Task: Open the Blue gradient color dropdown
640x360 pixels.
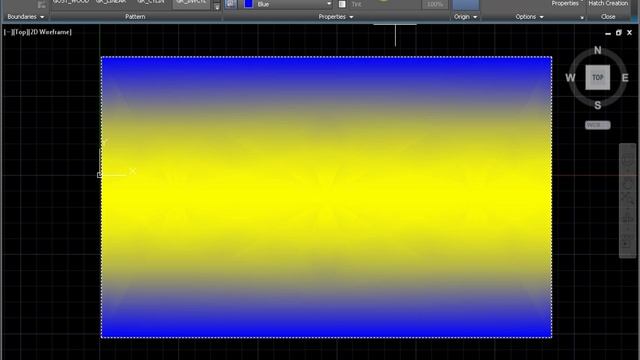Action: tap(329, 4)
